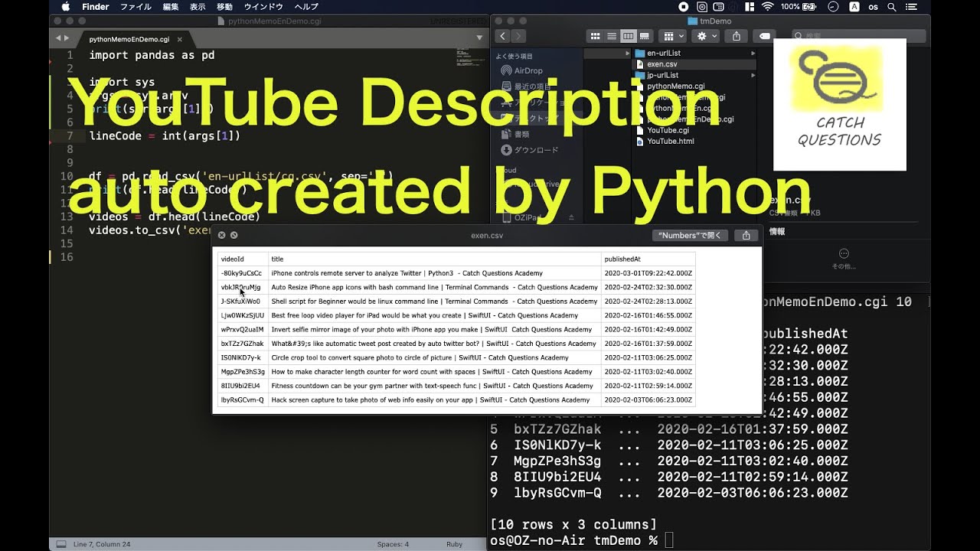
Task: Click cell lbyRsGCvm-Q in table
Action: 243,399
